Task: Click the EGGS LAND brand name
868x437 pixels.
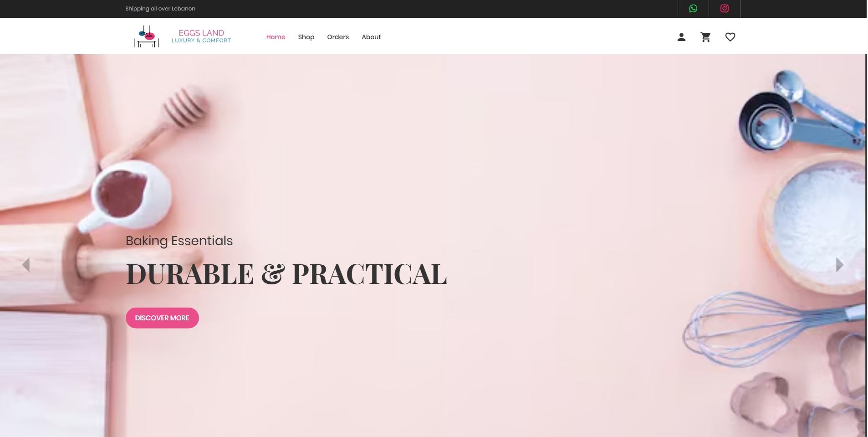Action: tap(201, 33)
